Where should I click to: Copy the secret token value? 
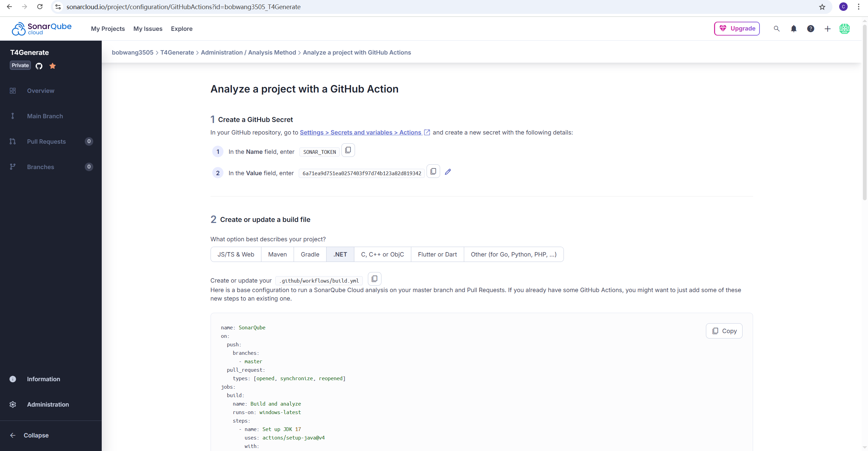click(x=433, y=171)
